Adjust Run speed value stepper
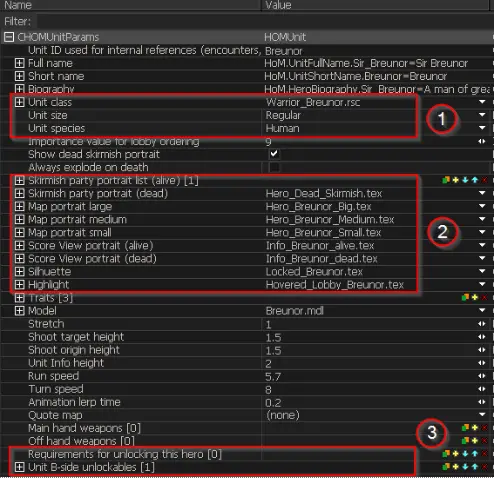Image resolution: width=494 pixels, height=478 pixels. pyautogui.click(x=482, y=376)
